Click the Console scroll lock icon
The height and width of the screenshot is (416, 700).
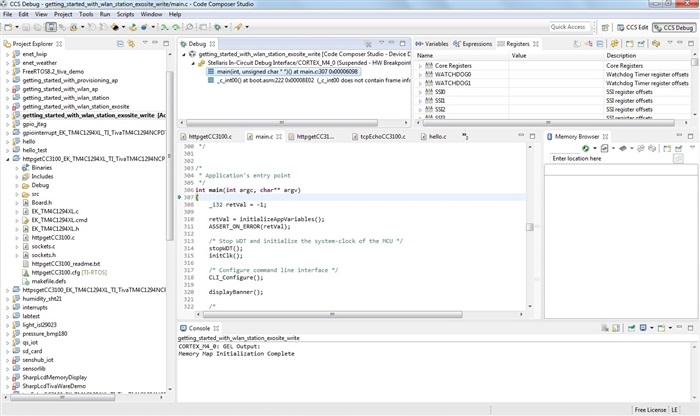click(x=616, y=328)
